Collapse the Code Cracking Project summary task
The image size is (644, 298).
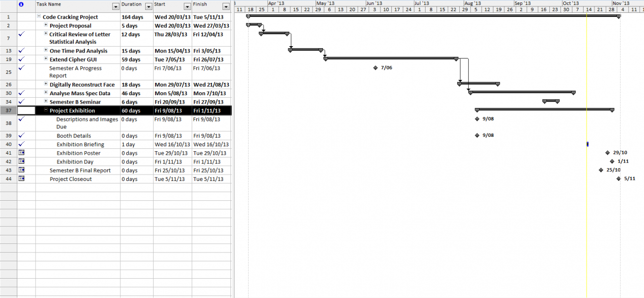click(x=39, y=17)
